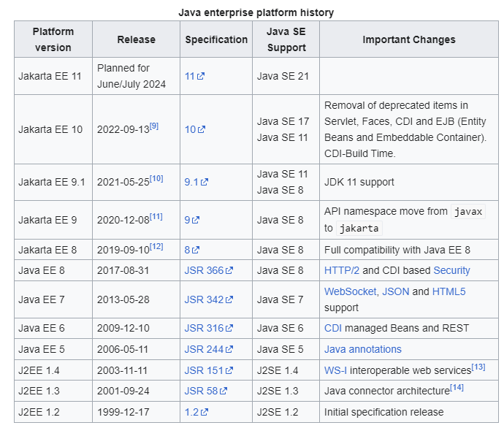Screen dimensions: 504x428
Task: Click external link icon next to JSR 366
Action: click(229, 270)
